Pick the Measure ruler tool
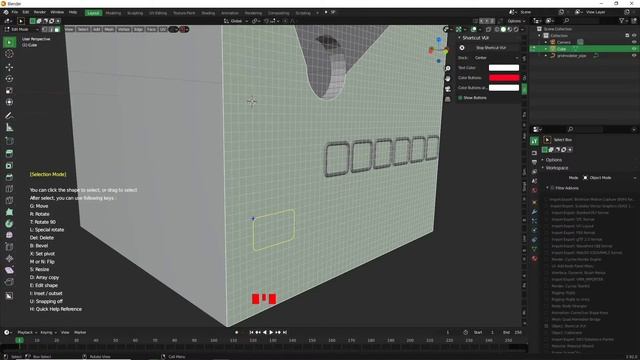The height and width of the screenshot is (360, 640). click(x=9, y=128)
